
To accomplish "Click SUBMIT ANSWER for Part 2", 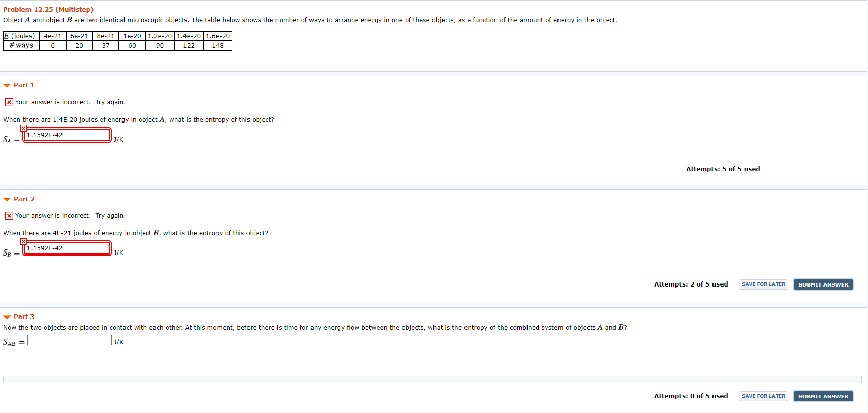I will pyautogui.click(x=823, y=284).
